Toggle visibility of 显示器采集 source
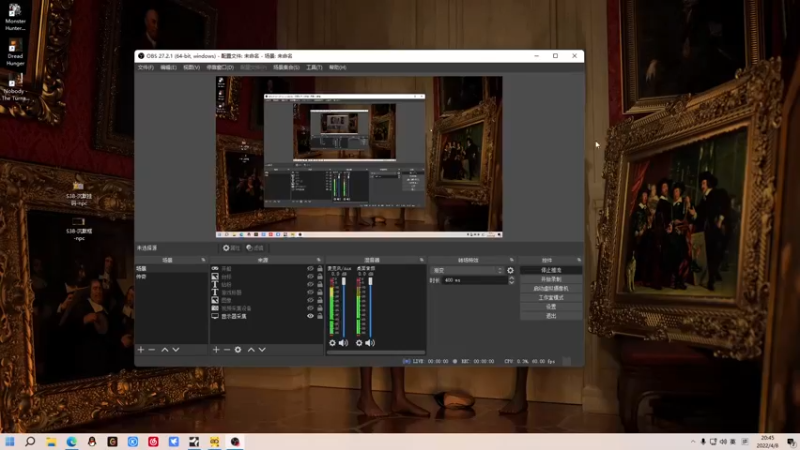Screen dimensions: 800x450 click(310, 316)
